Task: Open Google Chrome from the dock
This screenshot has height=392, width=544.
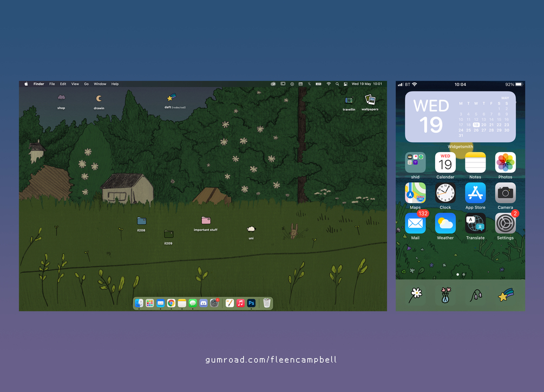Action: click(172, 303)
